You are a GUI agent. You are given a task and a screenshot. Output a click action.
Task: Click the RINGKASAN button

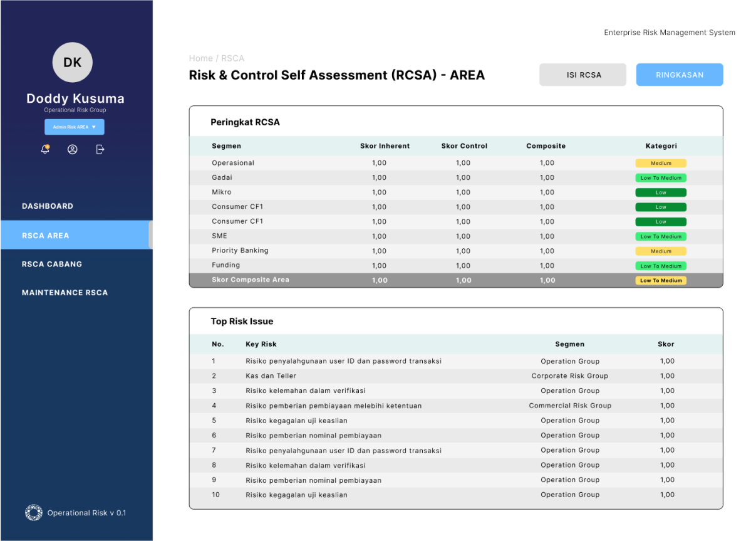680,75
